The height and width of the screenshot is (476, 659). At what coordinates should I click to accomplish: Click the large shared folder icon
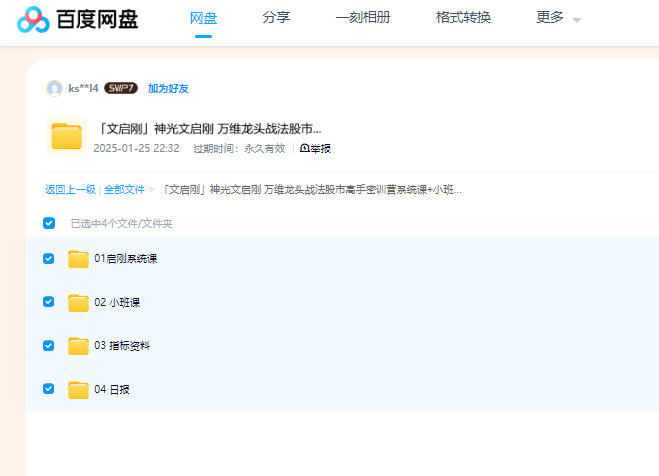(x=66, y=136)
